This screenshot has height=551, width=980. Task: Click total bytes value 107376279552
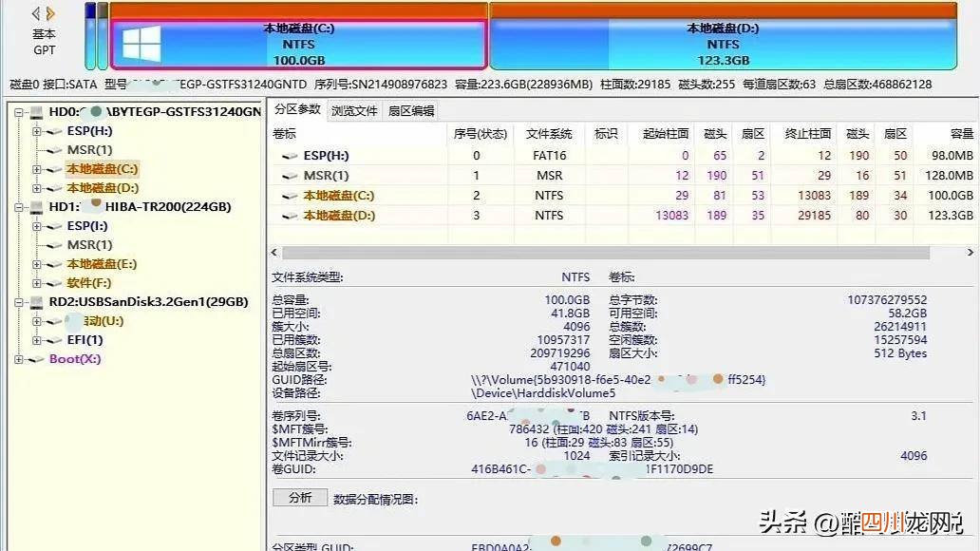887,300
